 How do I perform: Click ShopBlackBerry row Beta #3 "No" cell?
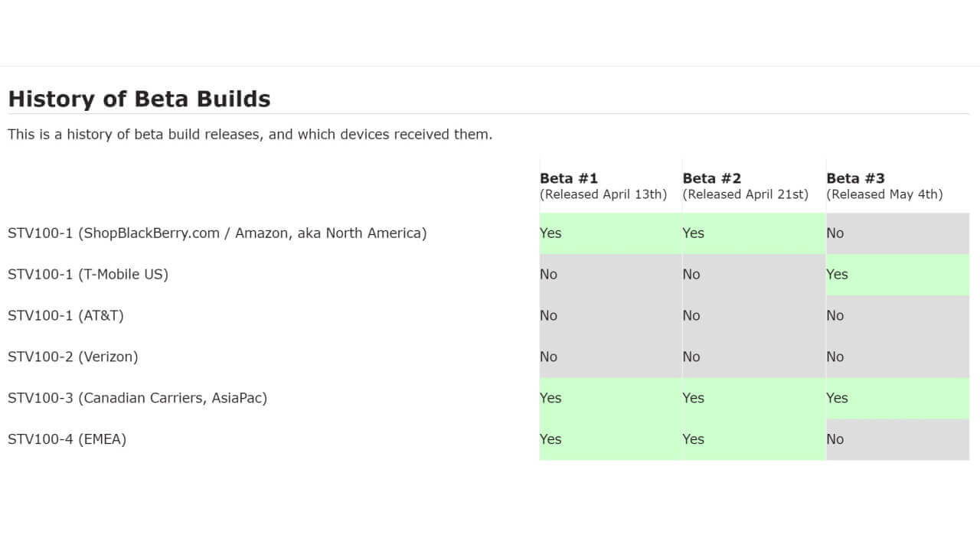coord(897,233)
